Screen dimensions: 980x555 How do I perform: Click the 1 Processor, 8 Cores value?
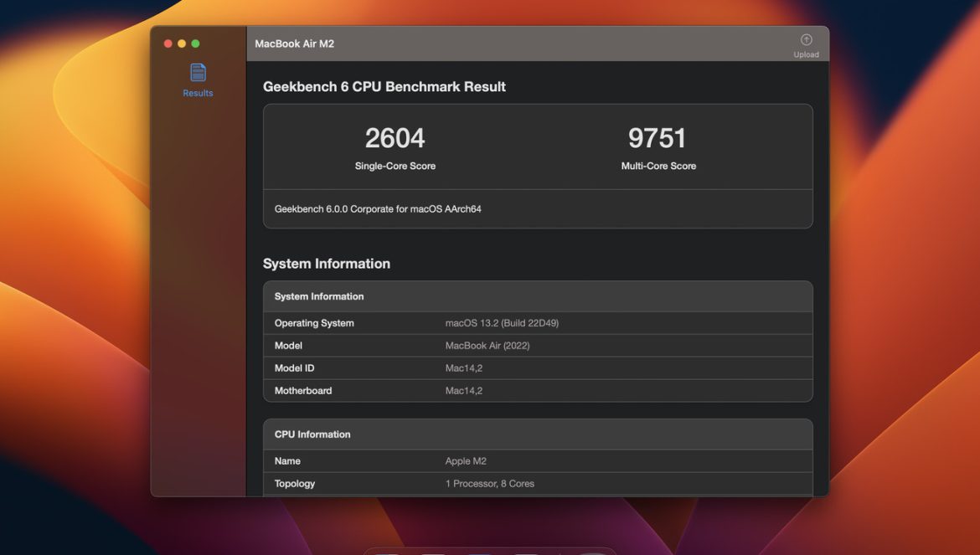pyautogui.click(x=490, y=484)
